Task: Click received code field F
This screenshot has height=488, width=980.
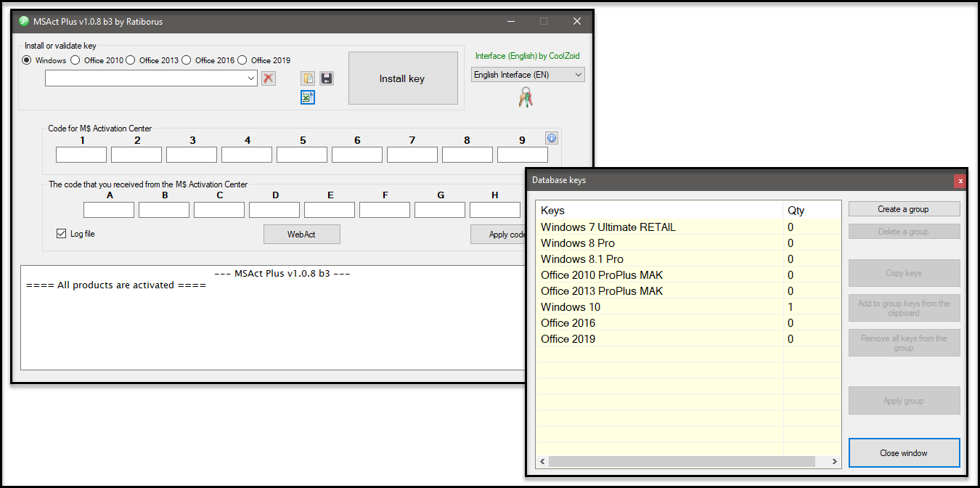Action: (x=385, y=210)
